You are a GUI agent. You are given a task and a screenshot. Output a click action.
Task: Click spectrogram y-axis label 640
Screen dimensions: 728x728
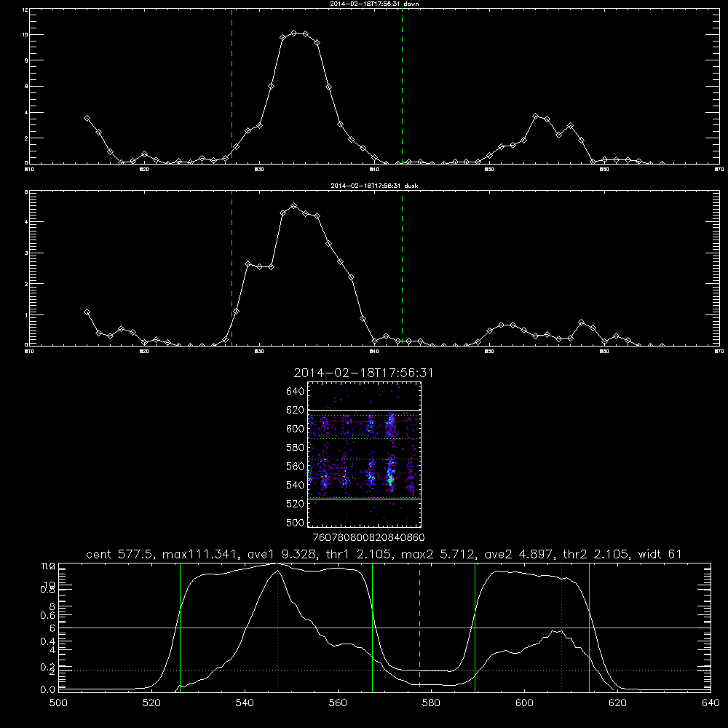[296, 392]
